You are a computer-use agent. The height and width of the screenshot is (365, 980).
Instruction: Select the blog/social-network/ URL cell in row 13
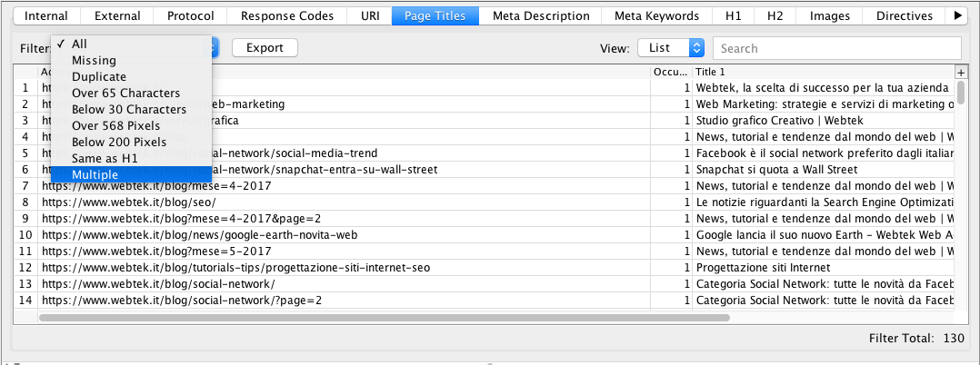[x=344, y=284]
